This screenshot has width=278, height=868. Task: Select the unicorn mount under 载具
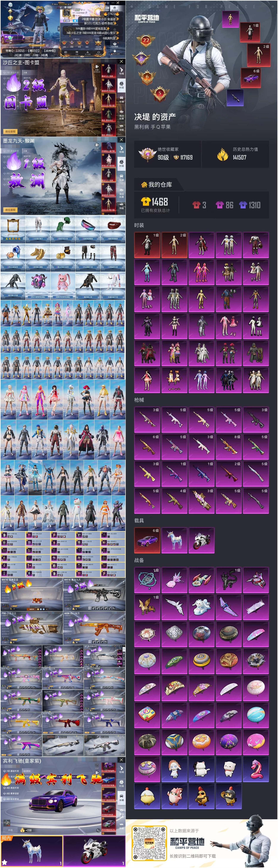174,540
